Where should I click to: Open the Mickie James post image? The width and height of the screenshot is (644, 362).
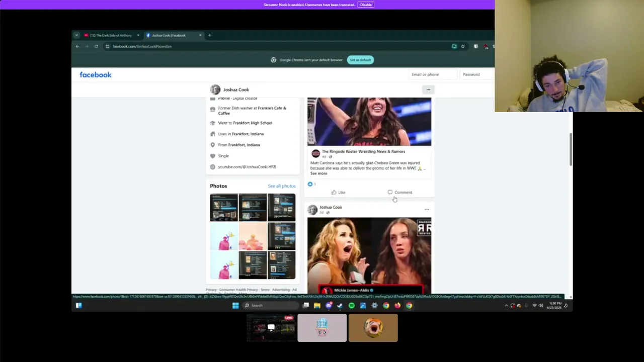click(x=369, y=255)
